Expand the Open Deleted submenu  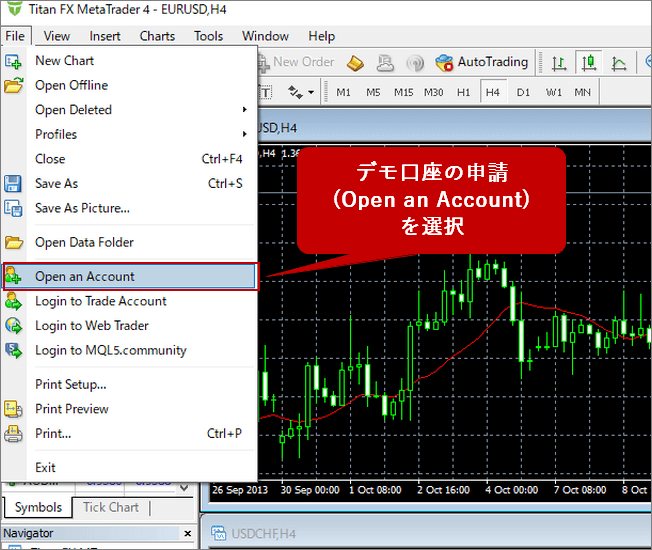tap(129, 110)
